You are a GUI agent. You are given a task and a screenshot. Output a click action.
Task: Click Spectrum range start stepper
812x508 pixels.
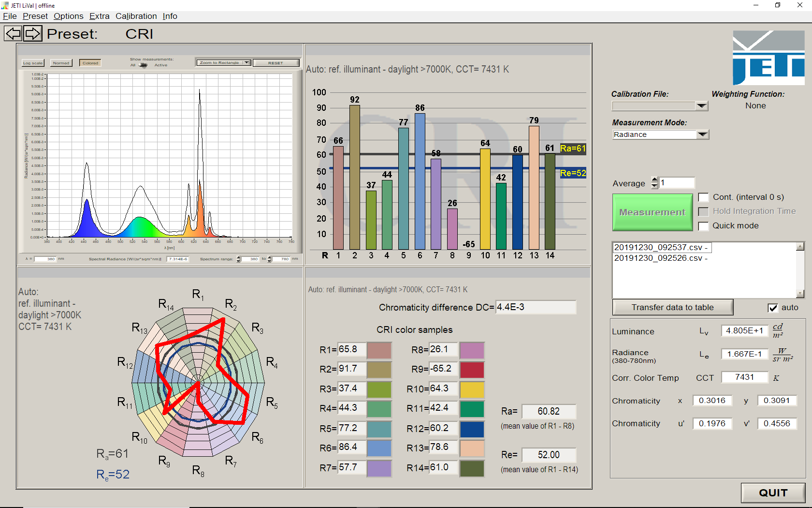tap(238, 259)
